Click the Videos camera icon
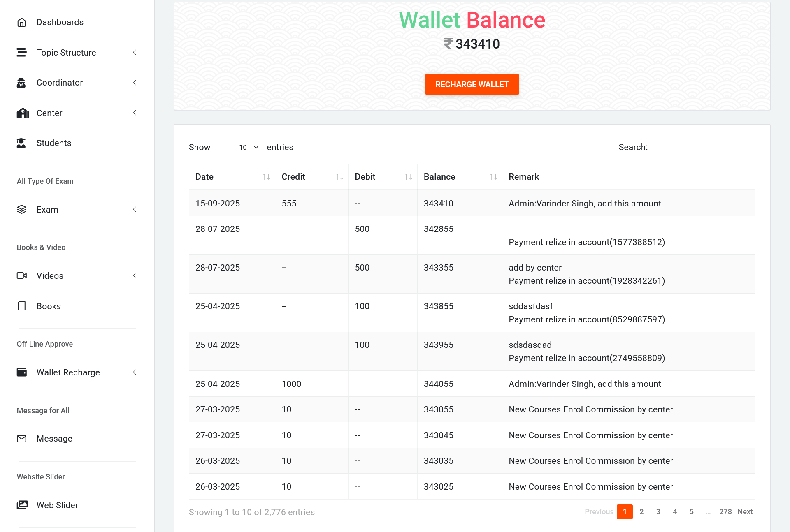 [x=22, y=276]
